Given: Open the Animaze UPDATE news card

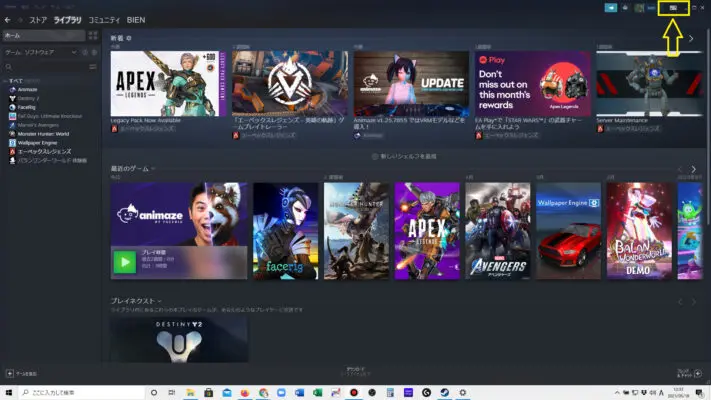Looking at the screenshot, I should (x=411, y=83).
